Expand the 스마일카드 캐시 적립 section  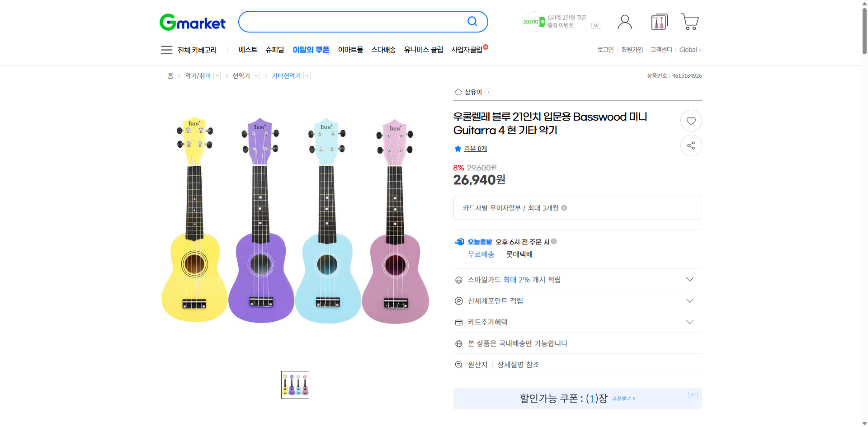point(689,279)
